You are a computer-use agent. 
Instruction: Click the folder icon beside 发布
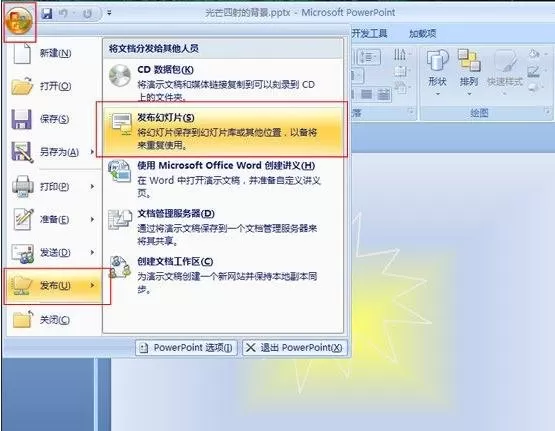[21, 285]
